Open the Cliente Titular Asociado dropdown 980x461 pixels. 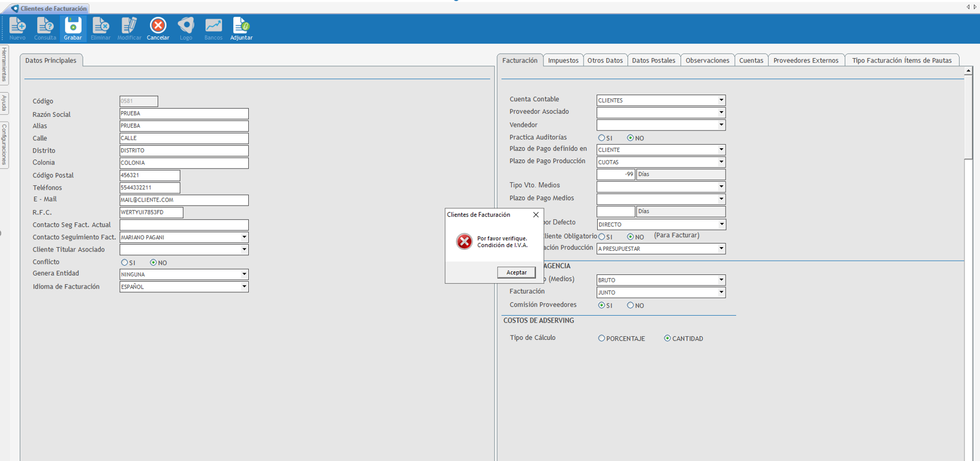[244, 250]
